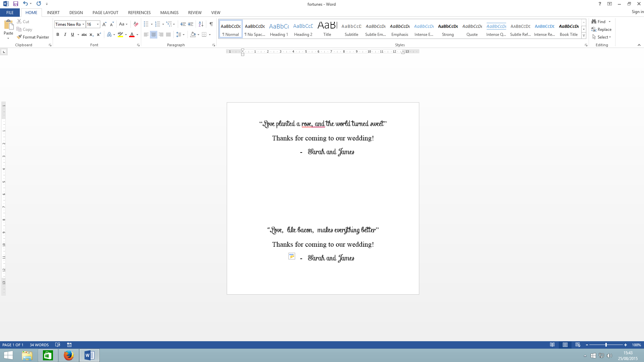Open the REVIEW tab
Viewport: 644px width, 362px height.
coord(195,12)
